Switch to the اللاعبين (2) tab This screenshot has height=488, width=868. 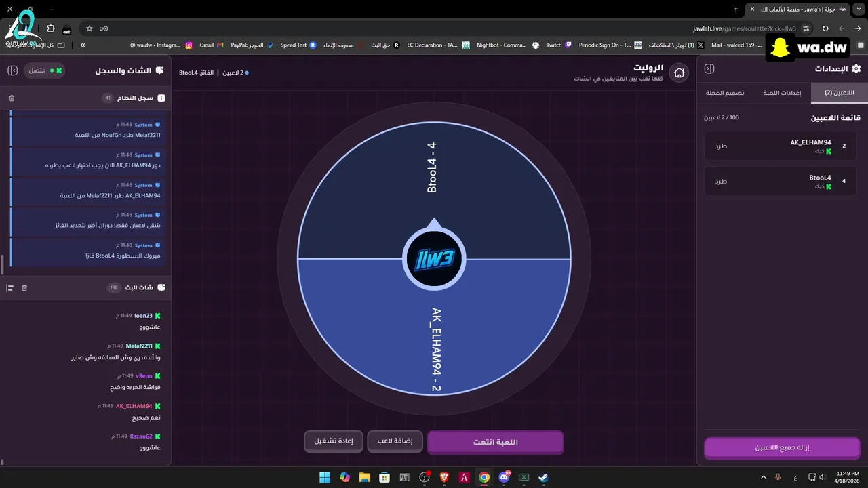[839, 93]
